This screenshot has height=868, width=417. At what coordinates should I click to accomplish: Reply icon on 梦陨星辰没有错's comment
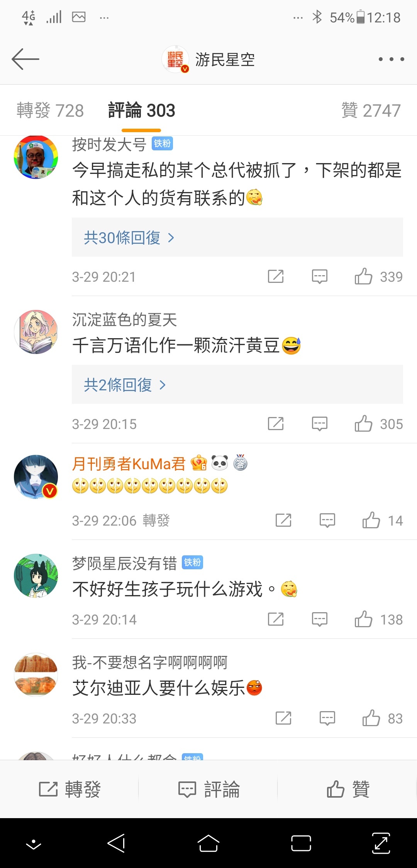[x=320, y=620]
